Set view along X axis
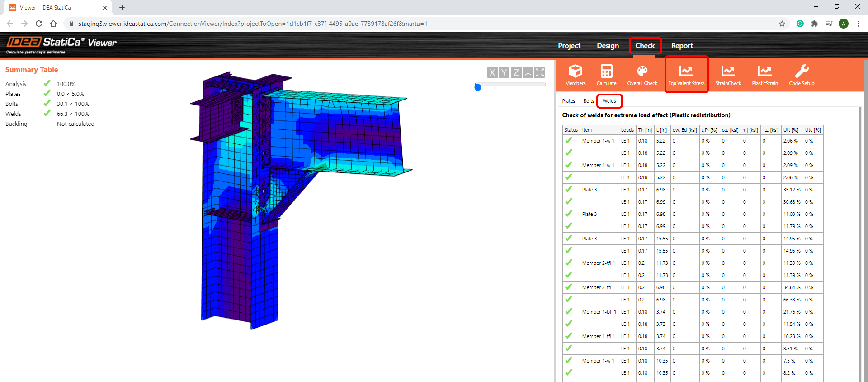Viewport: 868px width, 382px height. (492, 72)
